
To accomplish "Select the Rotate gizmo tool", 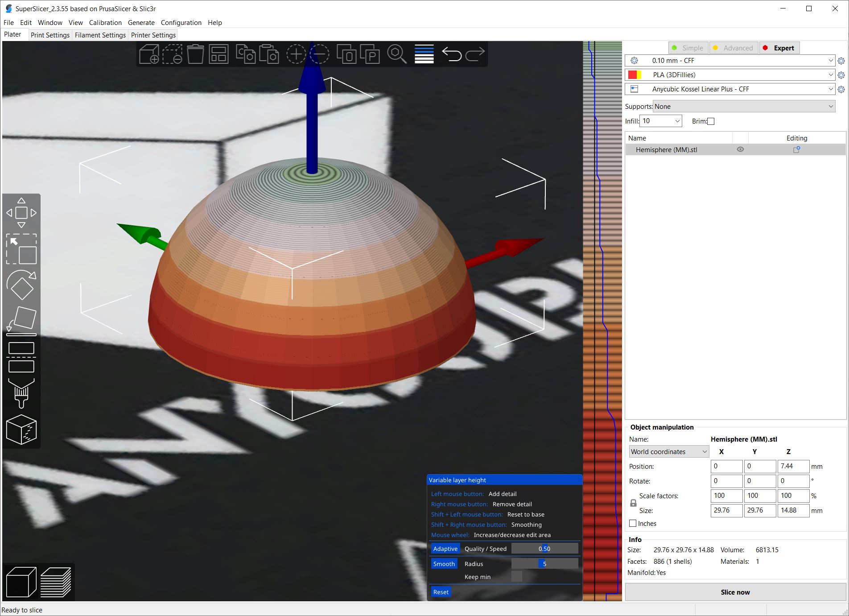I will click(x=21, y=285).
